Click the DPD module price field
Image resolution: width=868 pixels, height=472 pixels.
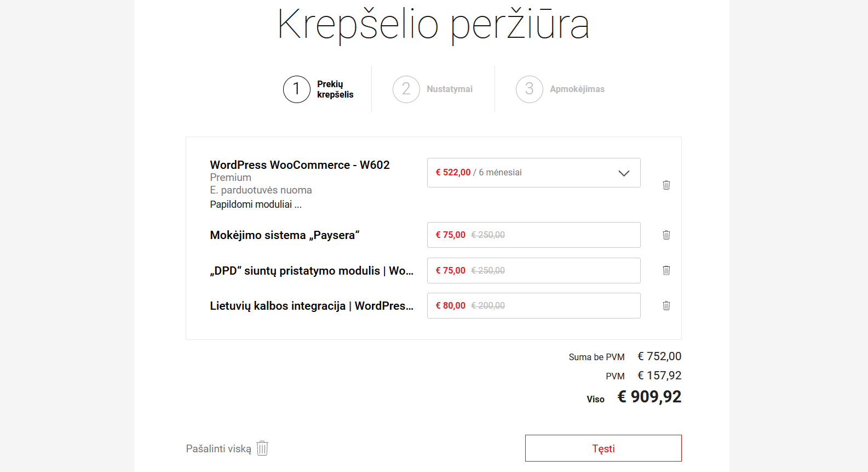(534, 270)
